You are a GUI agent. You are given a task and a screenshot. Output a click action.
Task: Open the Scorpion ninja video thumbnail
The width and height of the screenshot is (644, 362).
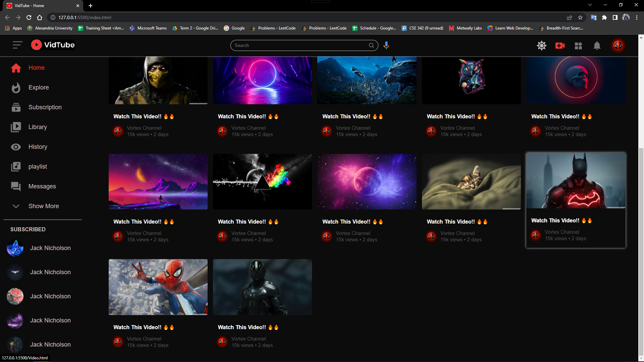pos(158,80)
